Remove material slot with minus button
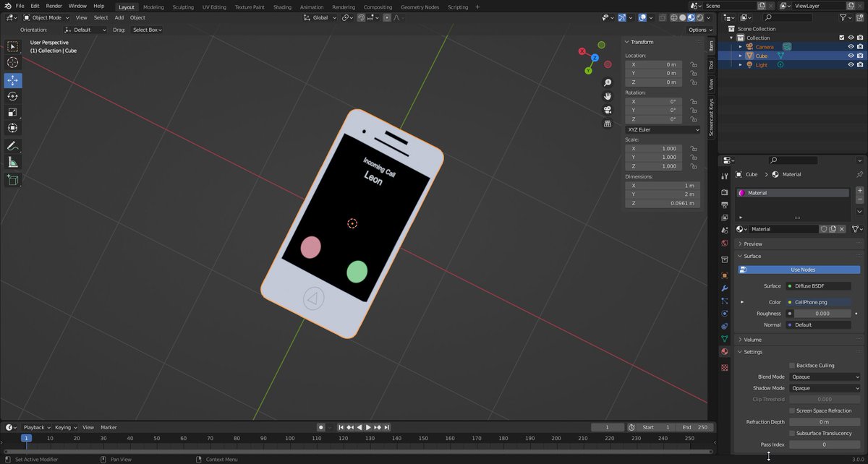The height and width of the screenshot is (464, 868). (859, 199)
